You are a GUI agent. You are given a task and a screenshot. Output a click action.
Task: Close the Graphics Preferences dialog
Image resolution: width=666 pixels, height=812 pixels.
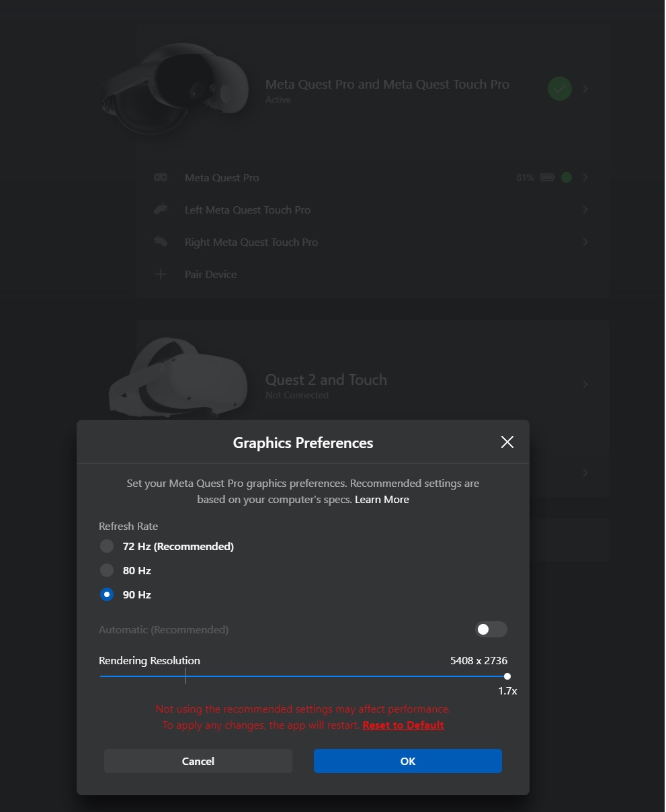pos(507,442)
